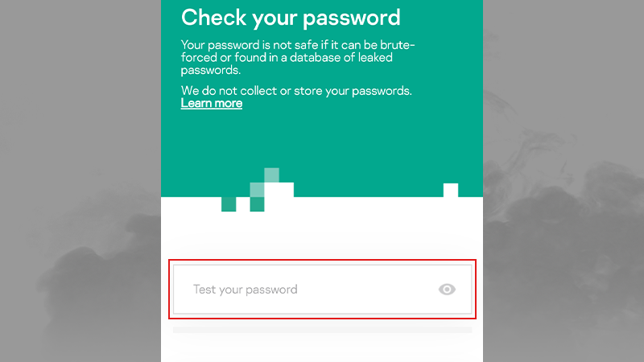Select the "We do not collect" statement
Screen dimensions: 644x362
tap(296, 91)
